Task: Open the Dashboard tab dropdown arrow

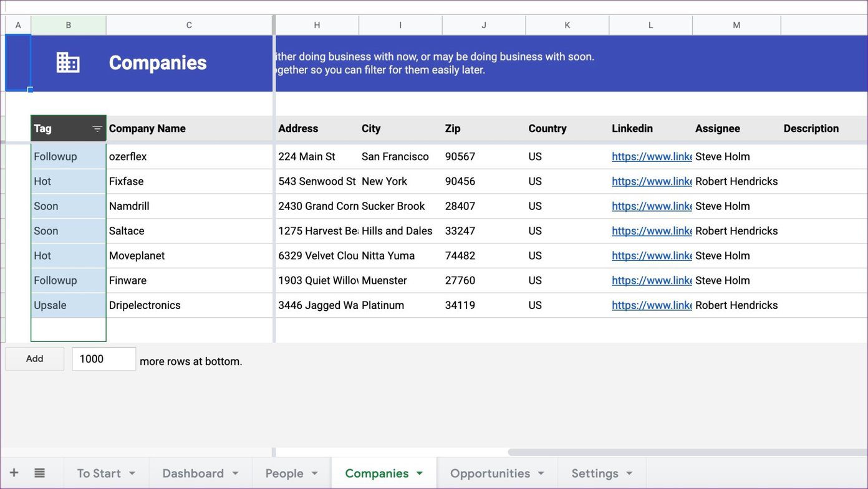Action: 235,473
